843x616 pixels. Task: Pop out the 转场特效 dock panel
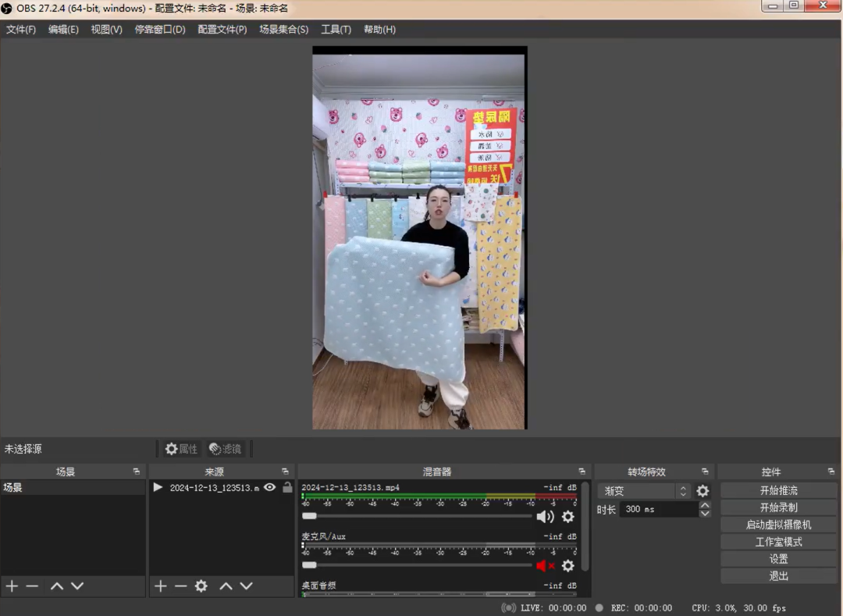click(706, 472)
